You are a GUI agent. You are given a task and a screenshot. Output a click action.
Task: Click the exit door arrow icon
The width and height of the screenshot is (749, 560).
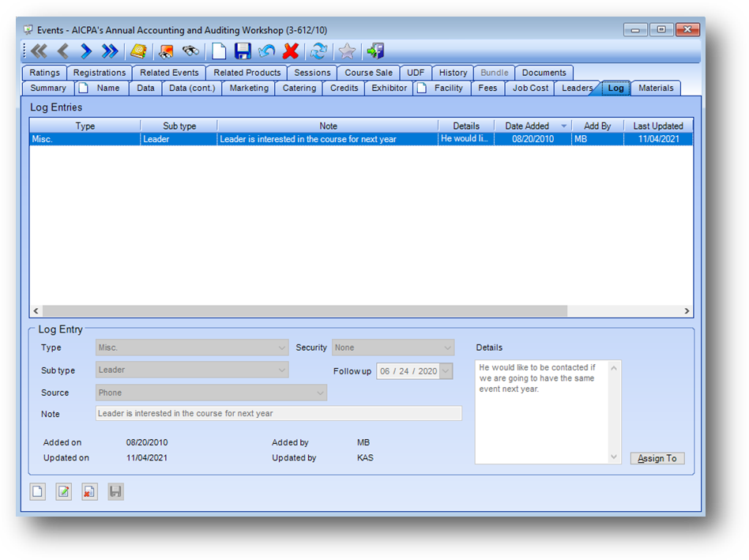[375, 51]
